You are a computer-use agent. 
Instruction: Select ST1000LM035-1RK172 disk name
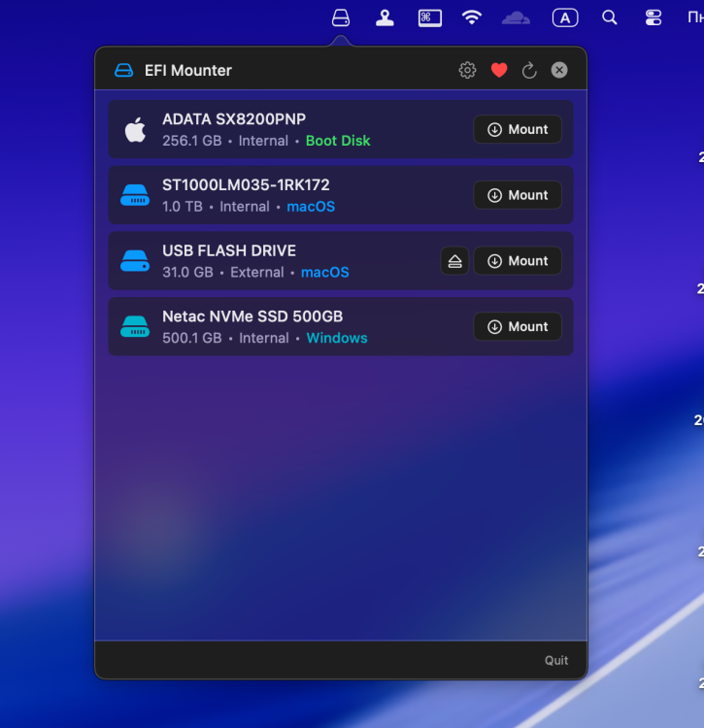[x=246, y=185]
